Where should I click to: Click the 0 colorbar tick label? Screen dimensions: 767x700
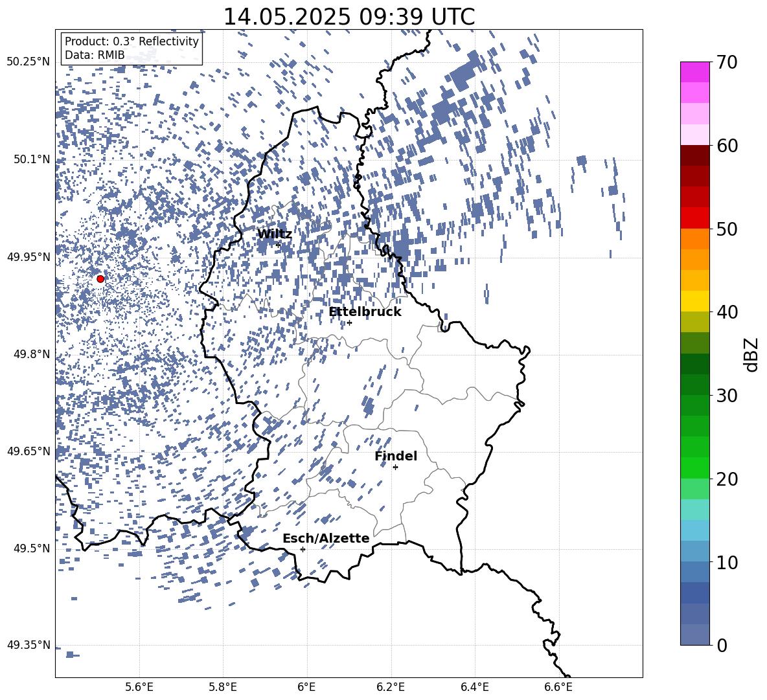pos(722,645)
